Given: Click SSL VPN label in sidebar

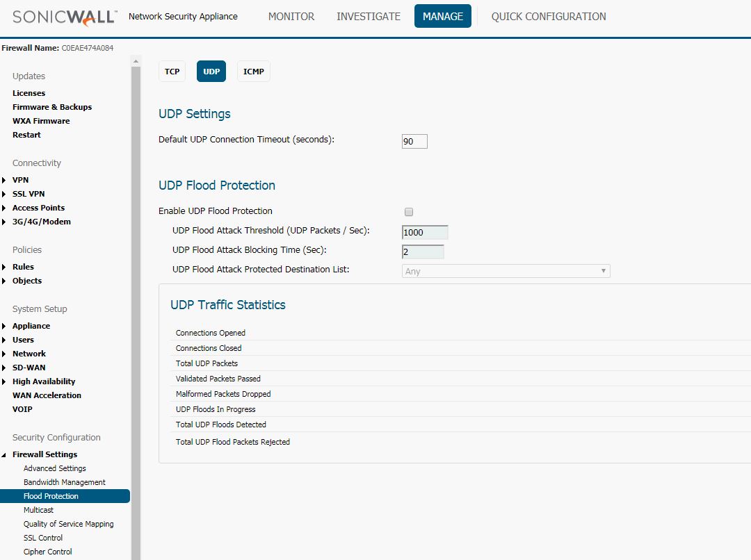Looking at the screenshot, I should click(29, 194).
